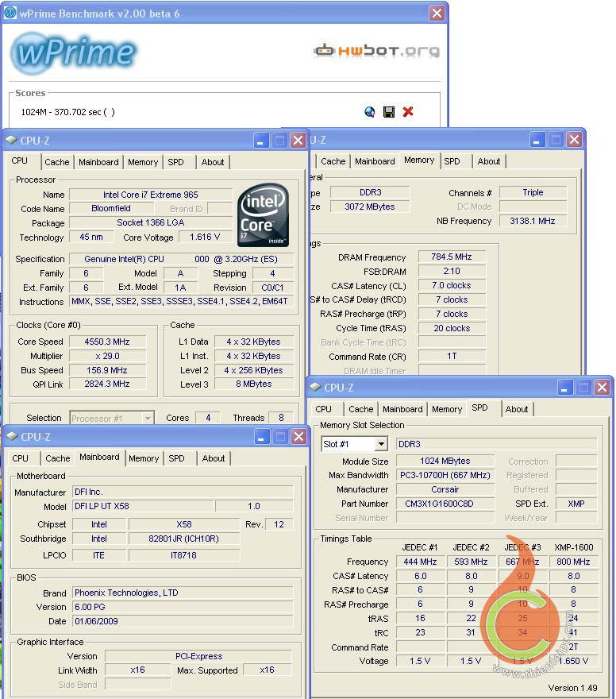
Task: Minimize the CPU-Z Memory window
Action: pos(537,141)
